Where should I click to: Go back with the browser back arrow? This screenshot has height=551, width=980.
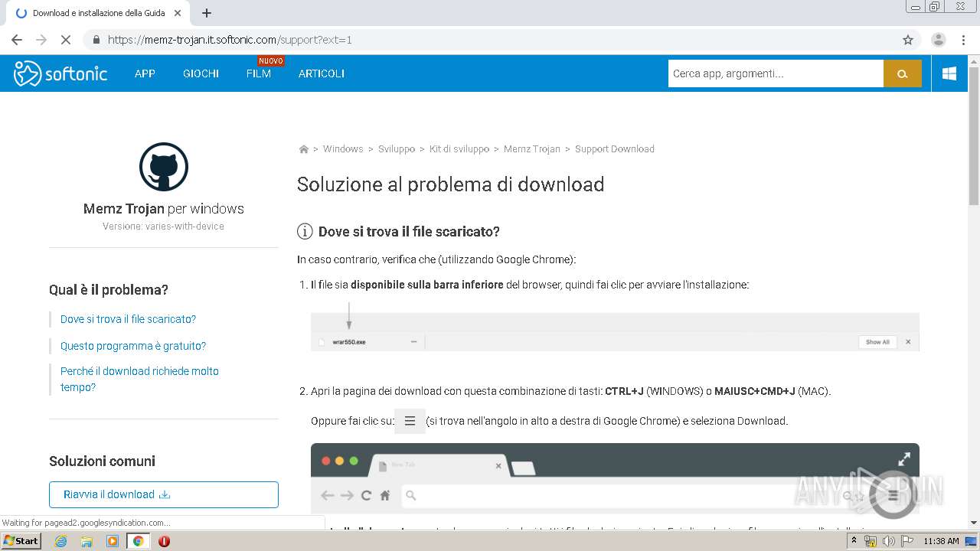(x=17, y=40)
